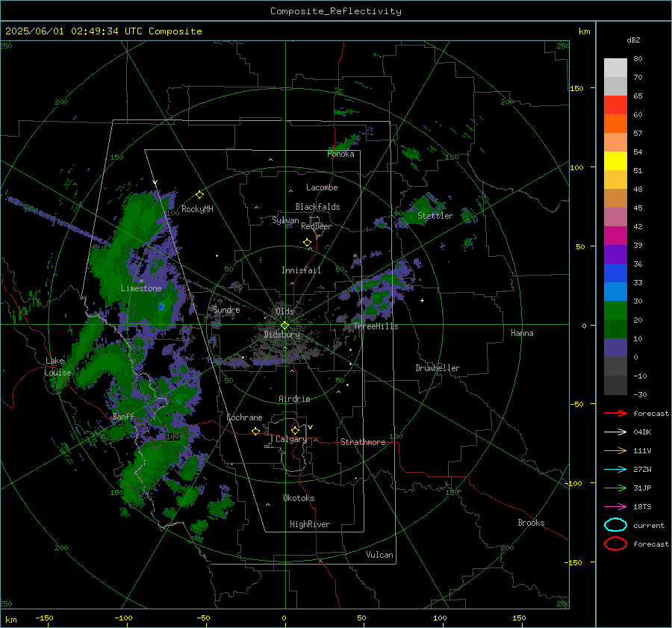Click the Blackfalds city label
This screenshot has width=672, height=628.
click(317, 207)
